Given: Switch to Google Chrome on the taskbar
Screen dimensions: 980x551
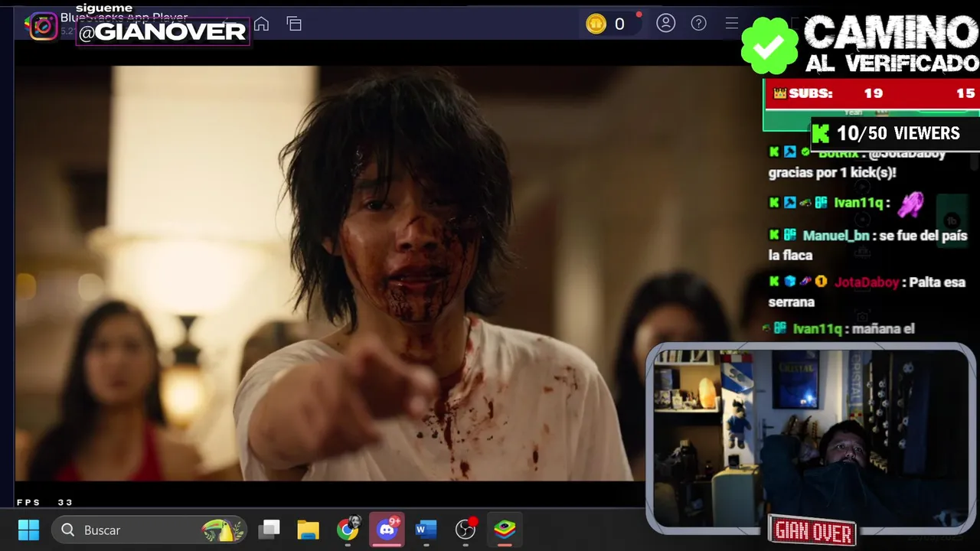Looking at the screenshot, I should [x=348, y=529].
